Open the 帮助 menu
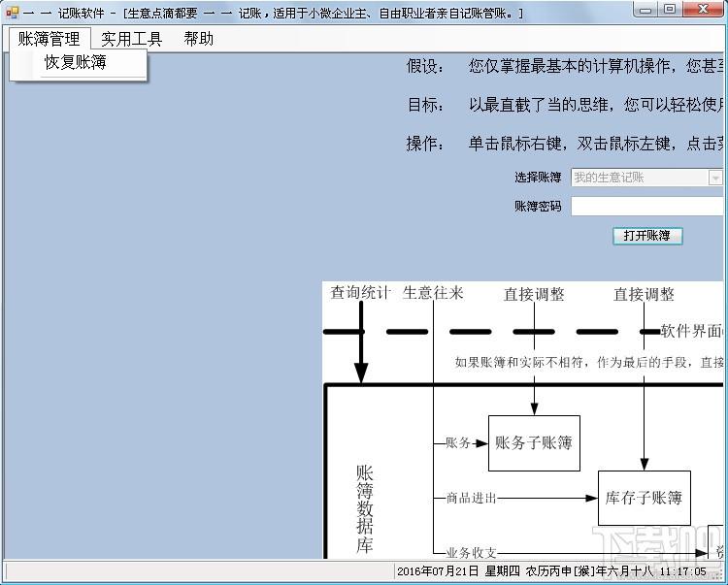The width and height of the screenshot is (728, 585). coord(199,39)
